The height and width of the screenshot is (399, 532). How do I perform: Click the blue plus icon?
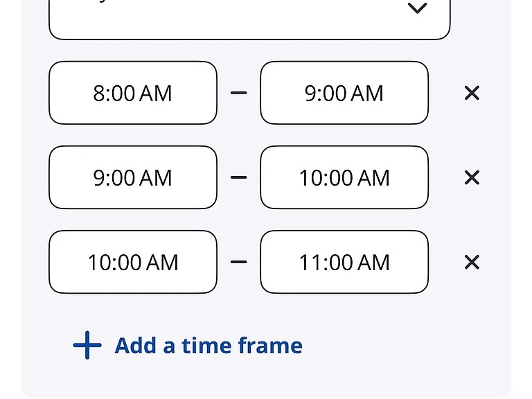coord(87,345)
